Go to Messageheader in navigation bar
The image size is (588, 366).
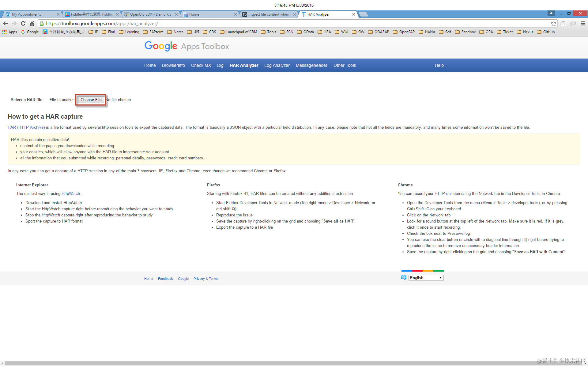point(311,65)
